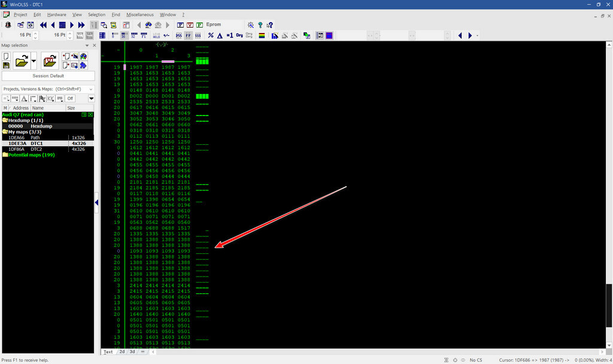Click the delta triangle difference icon

tap(220, 35)
